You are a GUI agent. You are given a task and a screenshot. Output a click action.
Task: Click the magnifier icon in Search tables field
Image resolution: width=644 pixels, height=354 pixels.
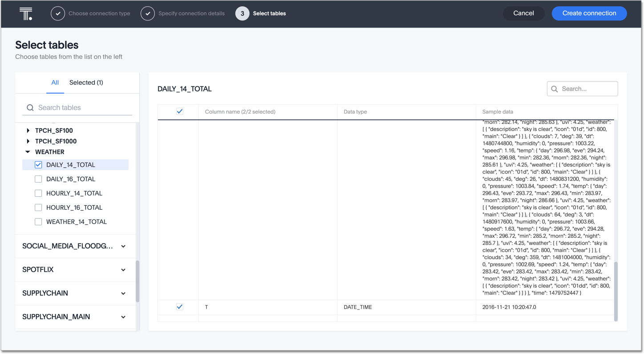pyautogui.click(x=30, y=107)
